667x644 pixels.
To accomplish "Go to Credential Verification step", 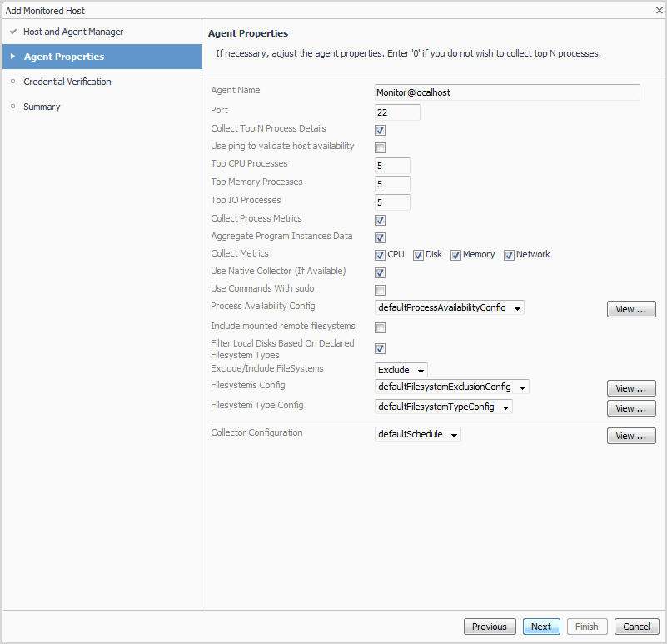I will [x=67, y=82].
